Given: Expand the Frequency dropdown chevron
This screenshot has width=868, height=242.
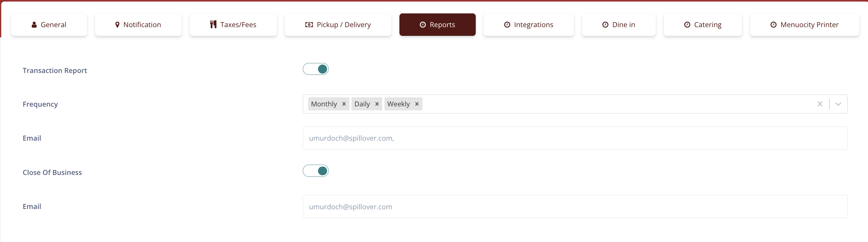Looking at the screenshot, I should tap(838, 104).
